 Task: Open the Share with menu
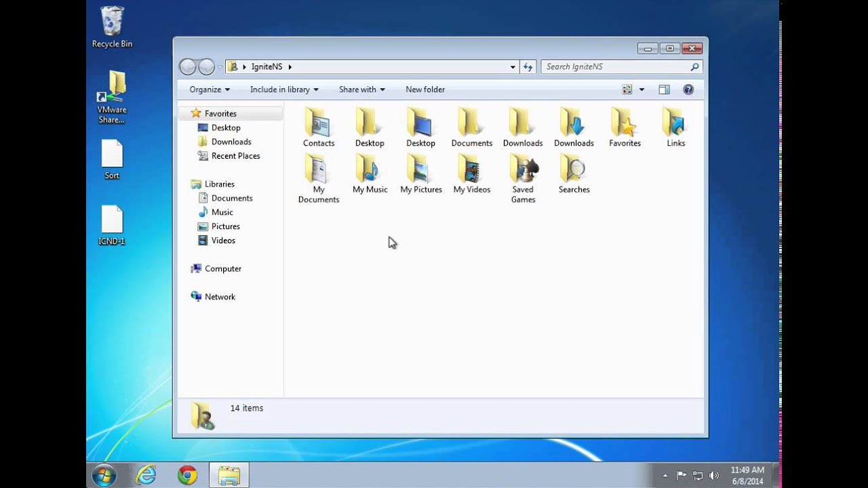tap(362, 89)
